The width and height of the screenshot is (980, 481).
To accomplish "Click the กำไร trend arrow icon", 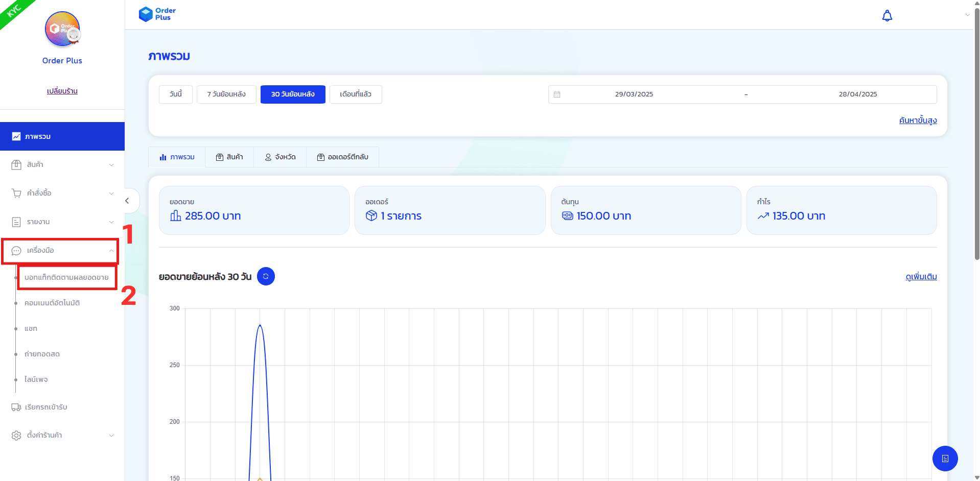I will 763,216.
